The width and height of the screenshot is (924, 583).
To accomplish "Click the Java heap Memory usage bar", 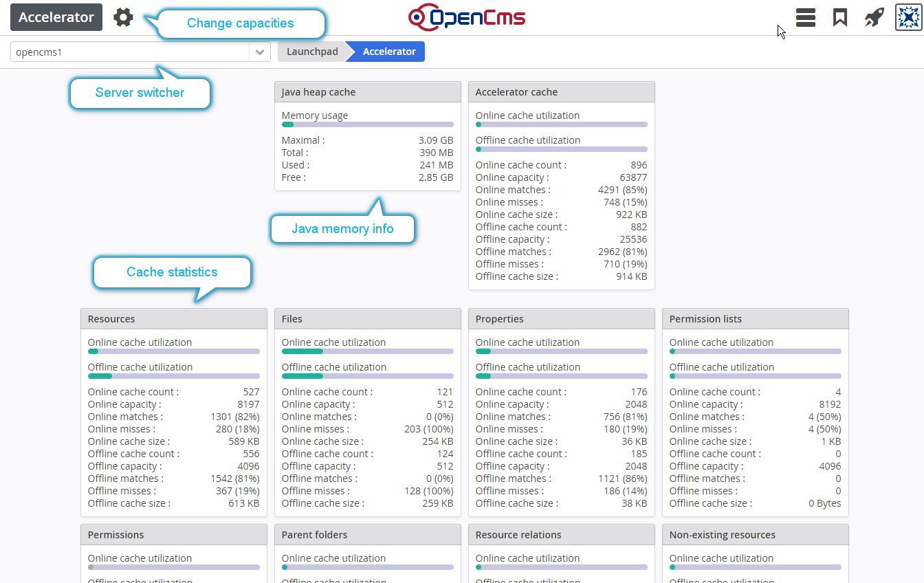I will pyautogui.click(x=368, y=124).
